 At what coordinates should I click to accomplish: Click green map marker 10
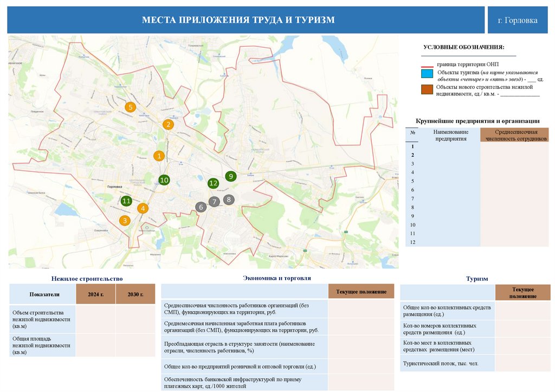coord(164,179)
